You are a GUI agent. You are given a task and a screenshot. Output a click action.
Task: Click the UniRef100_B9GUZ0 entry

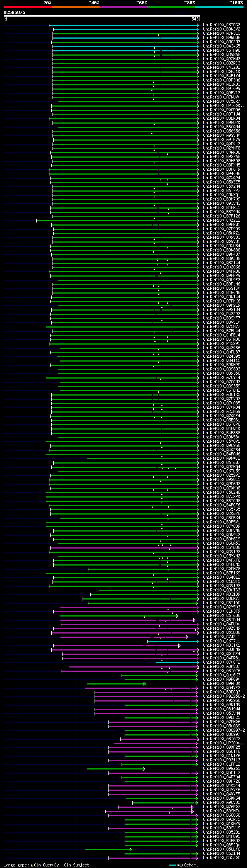click(x=222, y=123)
